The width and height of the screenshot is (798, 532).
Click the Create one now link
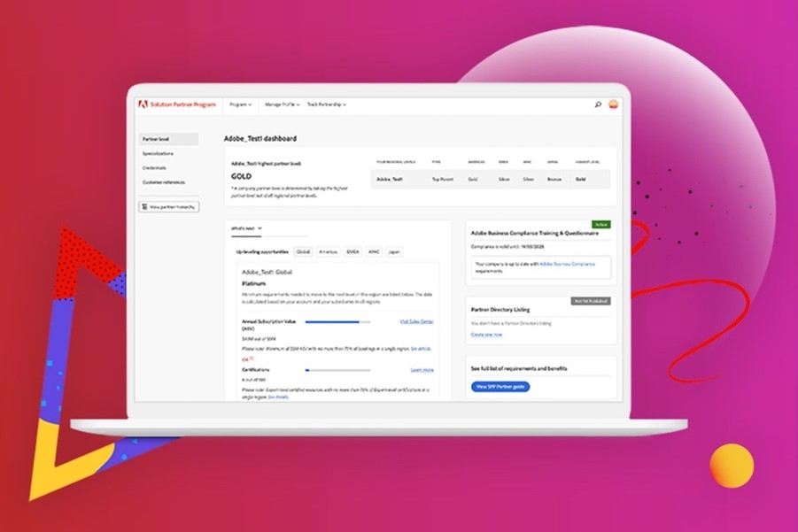coord(486,335)
